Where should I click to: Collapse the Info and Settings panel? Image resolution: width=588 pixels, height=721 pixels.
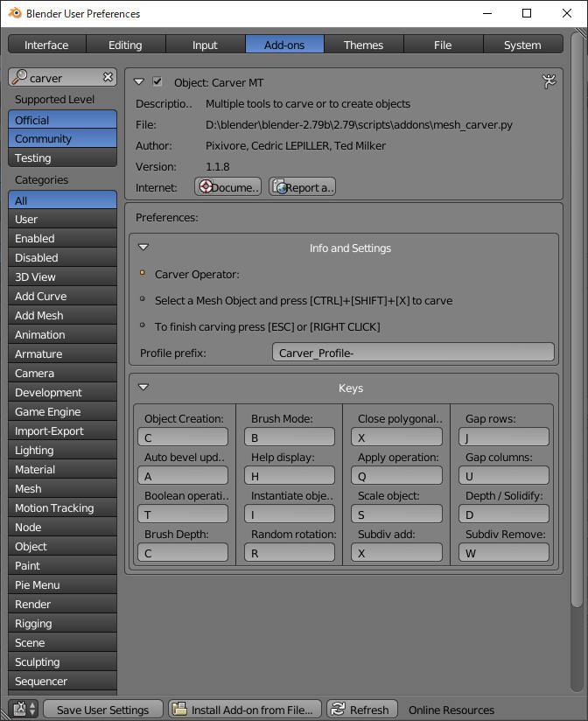coord(143,248)
